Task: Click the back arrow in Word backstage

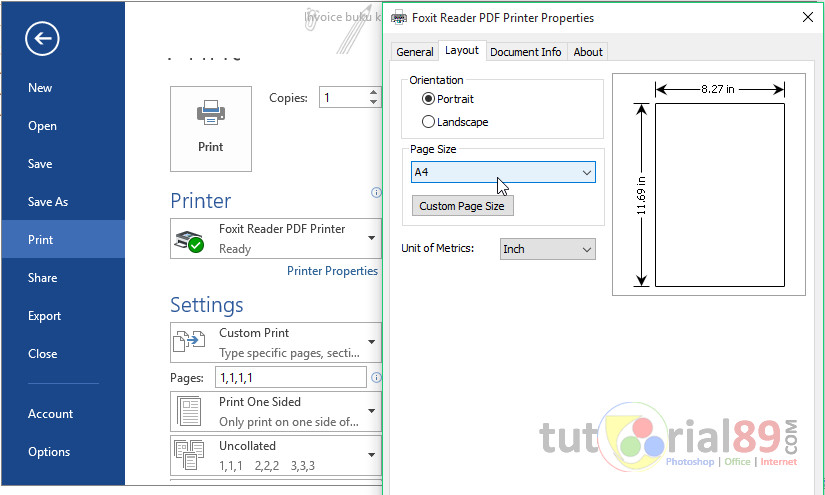Action: tap(42, 38)
